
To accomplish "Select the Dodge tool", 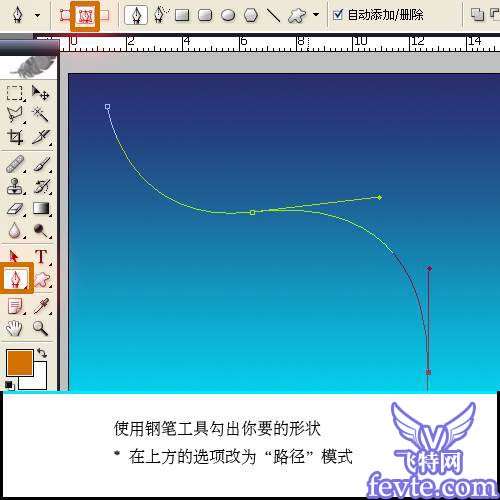I will (x=41, y=230).
